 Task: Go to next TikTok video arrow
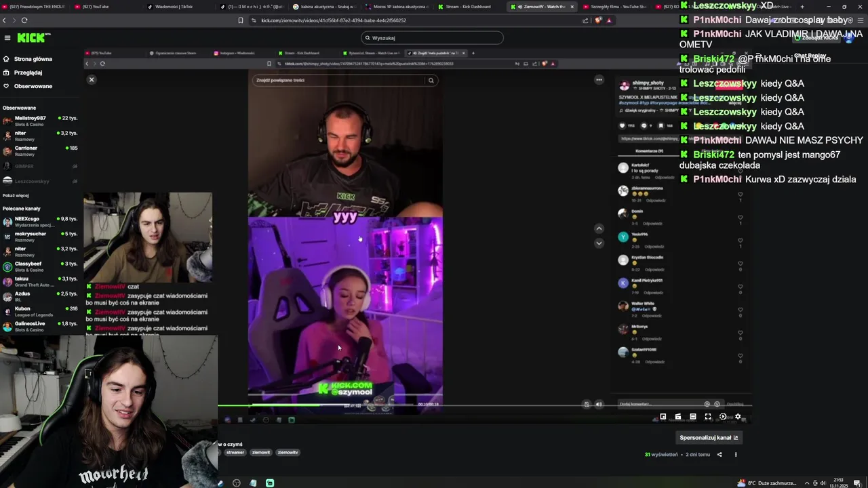(599, 243)
